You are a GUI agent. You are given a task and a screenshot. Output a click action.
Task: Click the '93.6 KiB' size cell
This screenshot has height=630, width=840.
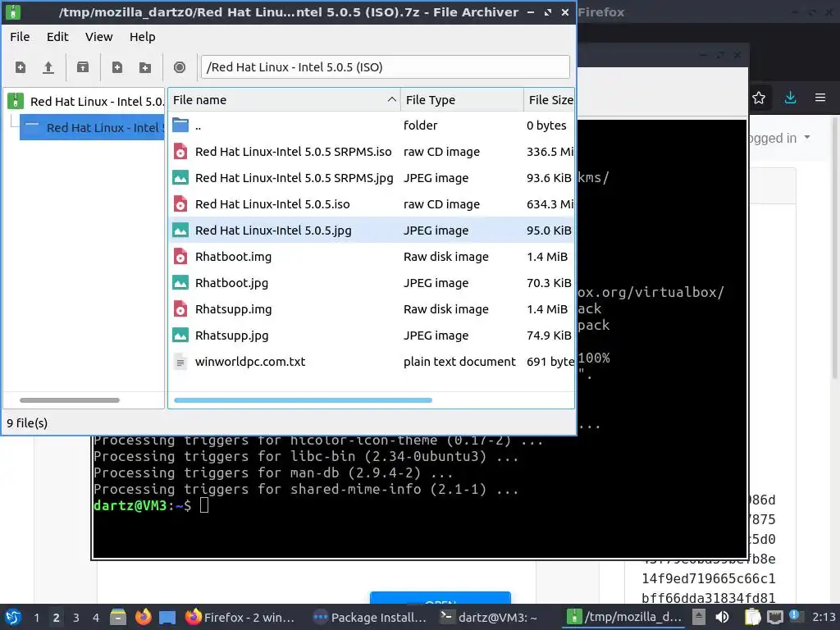(x=549, y=178)
